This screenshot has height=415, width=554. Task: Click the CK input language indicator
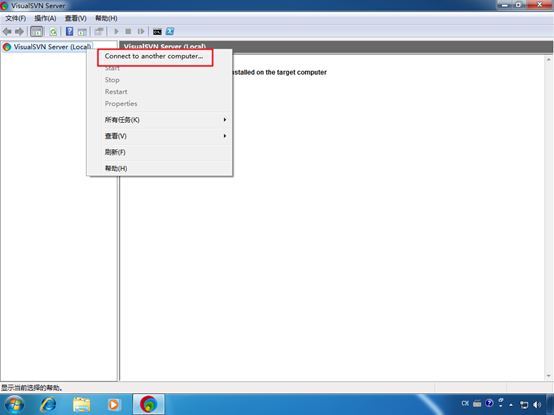tap(465, 403)
